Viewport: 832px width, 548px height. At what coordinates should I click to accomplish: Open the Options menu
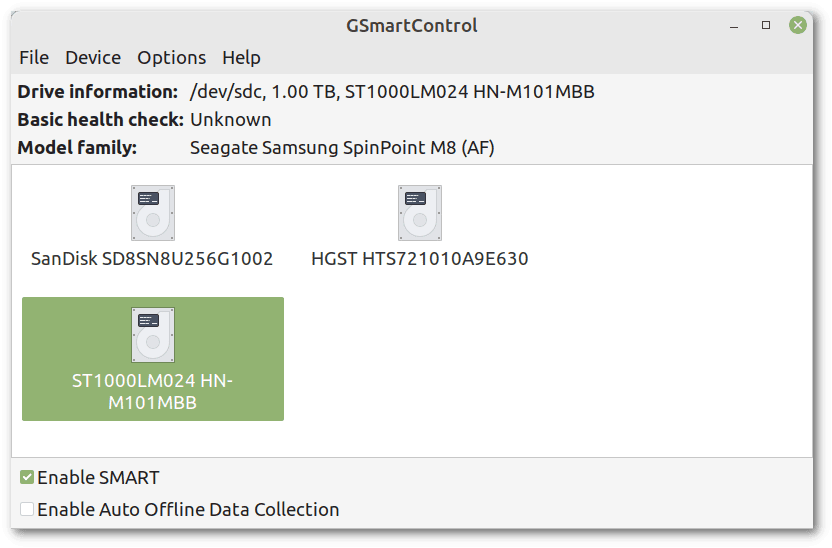click(x=172, y=58)
